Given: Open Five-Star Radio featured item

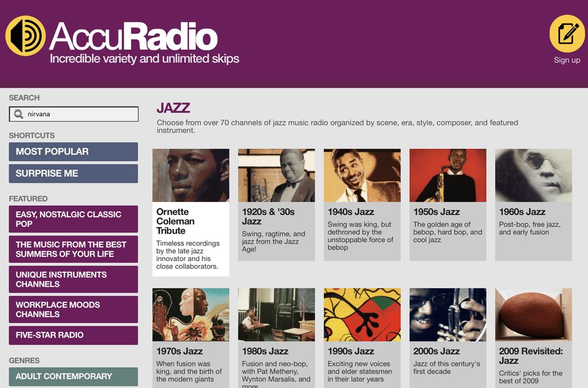Looking at the screenshot, I should tap(73, 335).
